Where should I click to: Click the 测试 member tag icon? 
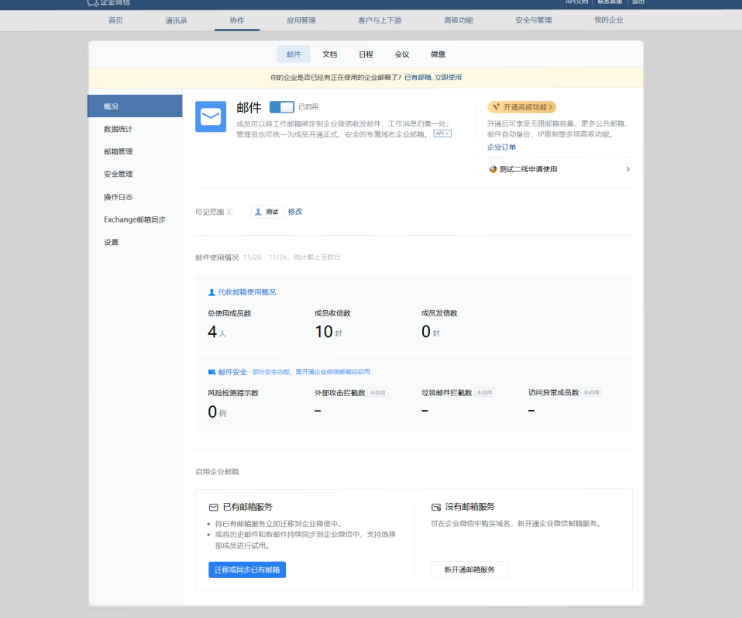259,212
